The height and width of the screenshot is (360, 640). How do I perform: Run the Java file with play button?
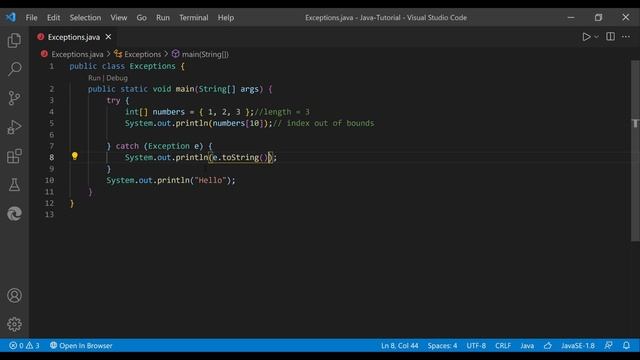pos(586,37)
